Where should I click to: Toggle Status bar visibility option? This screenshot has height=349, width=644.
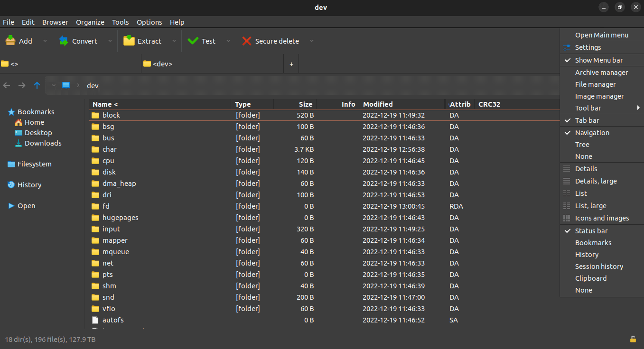(x=591, y=231)
